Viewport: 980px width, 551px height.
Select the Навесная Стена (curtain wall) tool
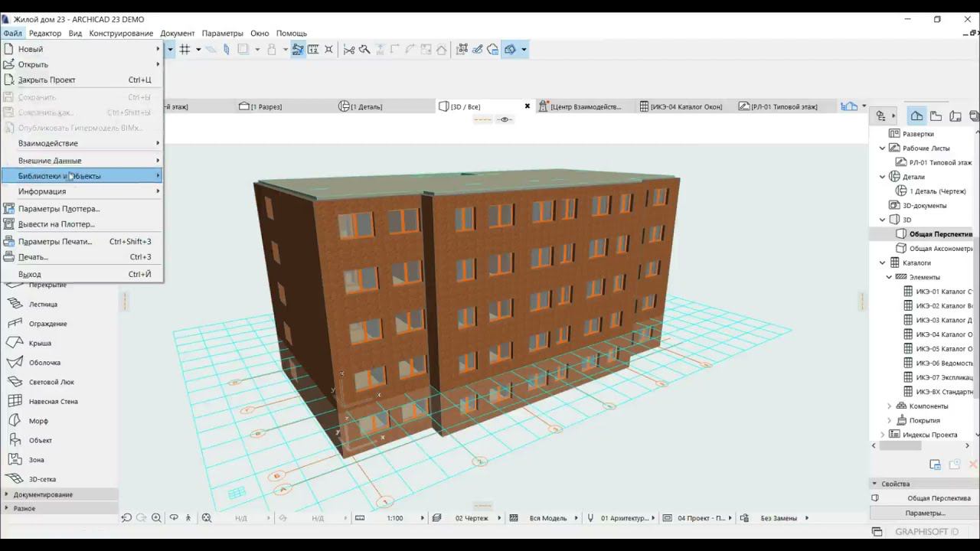(x=52, y=401)
